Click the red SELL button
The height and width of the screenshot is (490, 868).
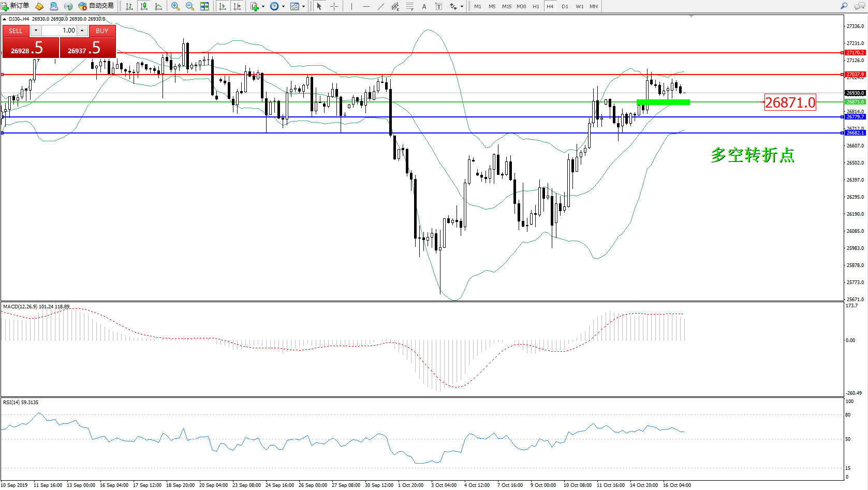point(16,31)
